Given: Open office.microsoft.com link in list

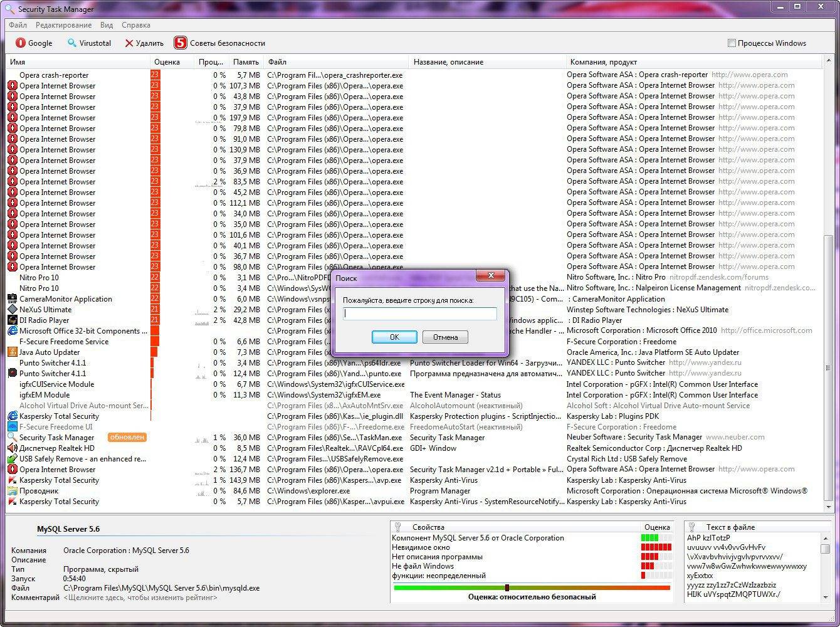Looking at the screenshot, I should pyautogui.click(x=766, y=330).
